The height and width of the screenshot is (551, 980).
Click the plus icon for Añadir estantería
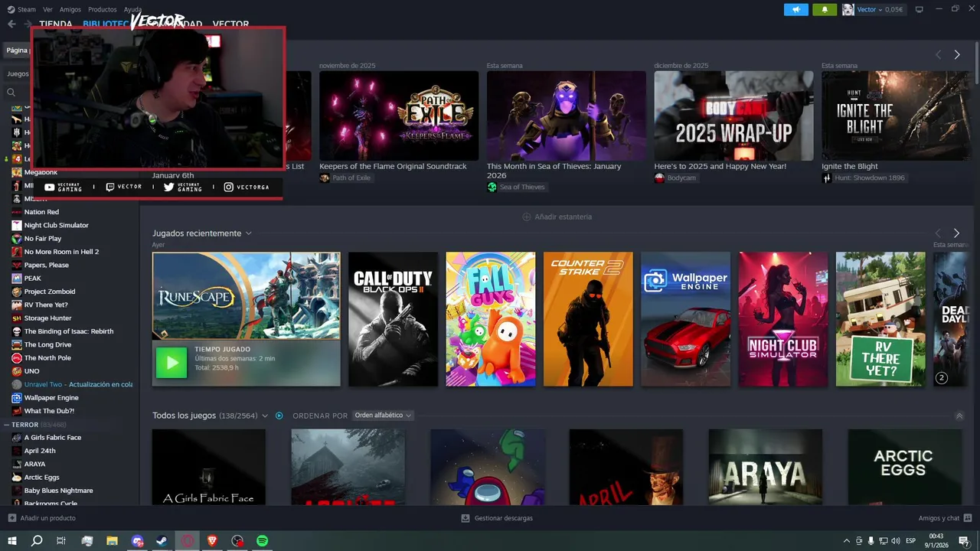pyautogui.click(x=527, y=217)
